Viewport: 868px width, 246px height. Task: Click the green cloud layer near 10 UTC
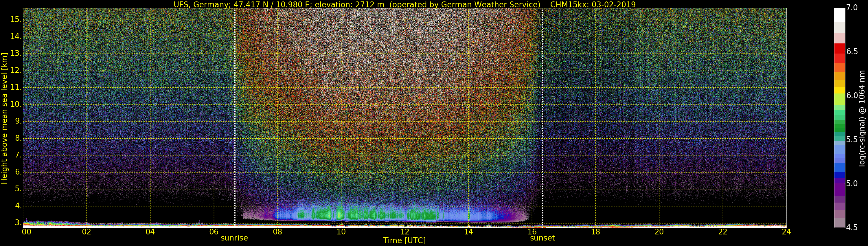pyautogui.click(x=340, y=214)
